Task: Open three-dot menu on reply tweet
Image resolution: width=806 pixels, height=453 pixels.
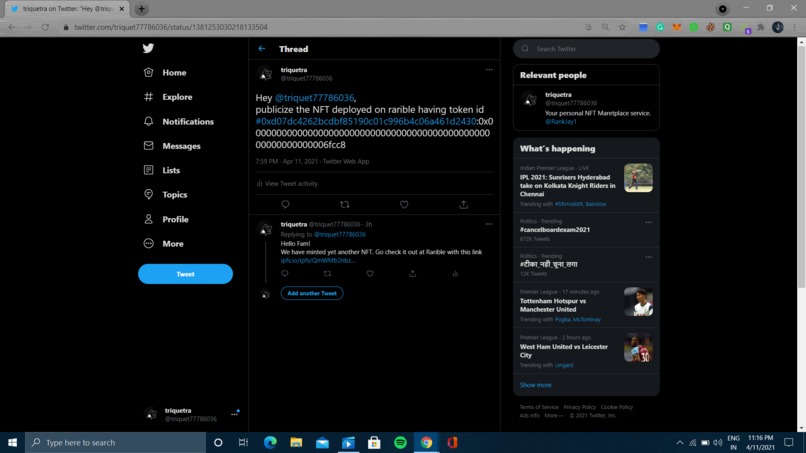Action: (489, 224)
